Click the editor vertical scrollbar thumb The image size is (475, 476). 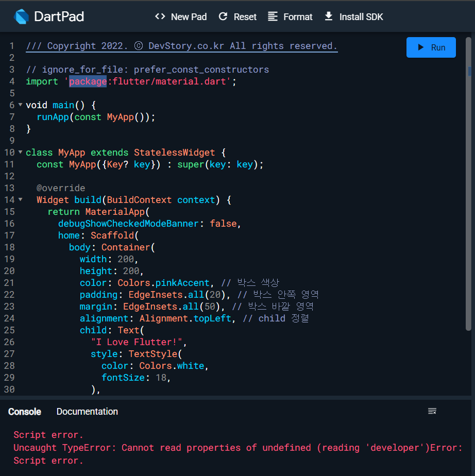[469, 184]
